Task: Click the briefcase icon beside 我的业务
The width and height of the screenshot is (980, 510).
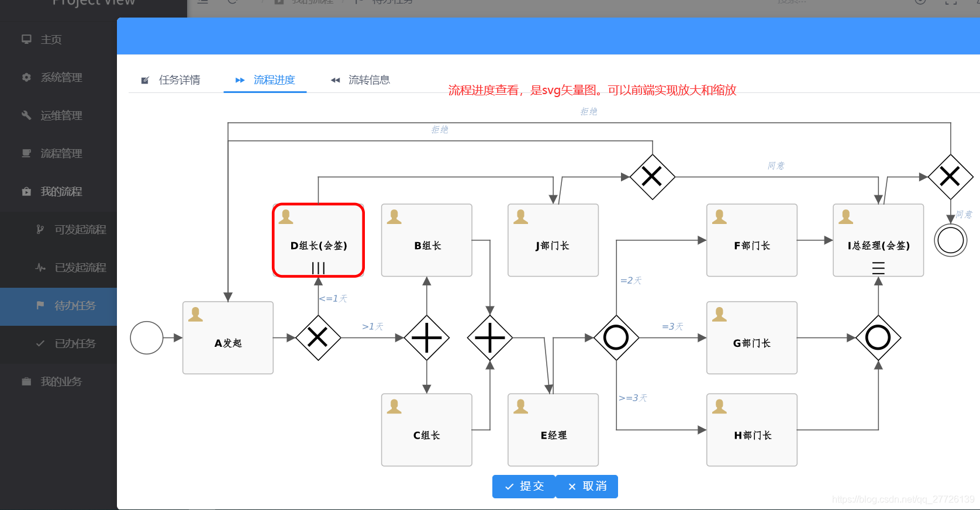Action: [26, 381]
